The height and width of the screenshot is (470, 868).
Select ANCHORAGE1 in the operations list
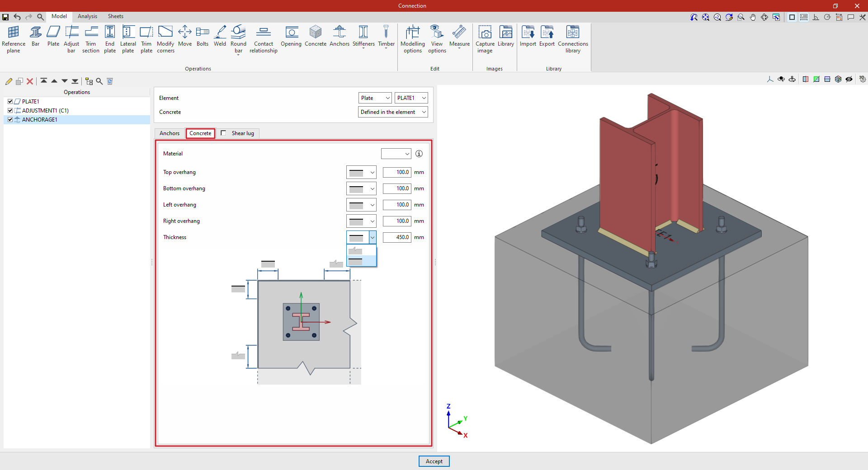click(x=40, y=120)
